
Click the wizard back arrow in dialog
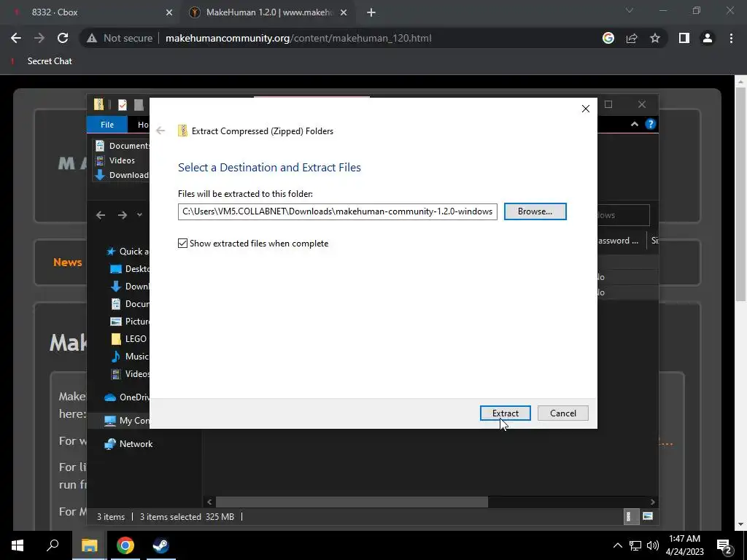tap(160, 131)
